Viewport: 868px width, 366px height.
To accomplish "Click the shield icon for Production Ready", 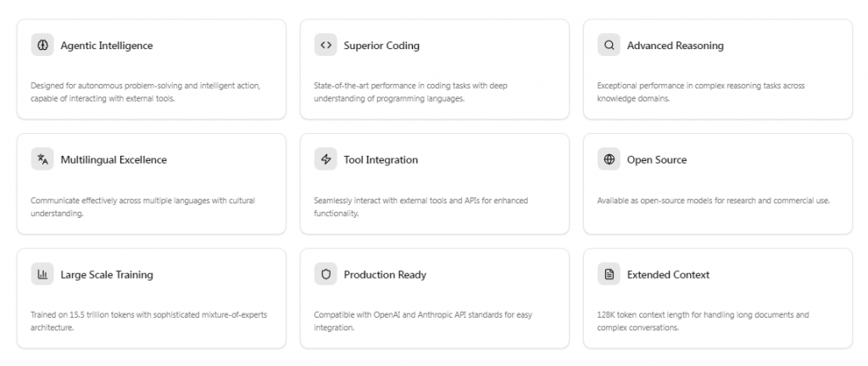I will pos(326,274).
